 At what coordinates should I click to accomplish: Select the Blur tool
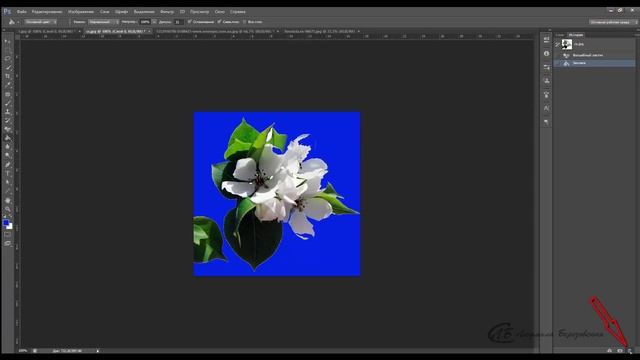(x=7, y=147)
